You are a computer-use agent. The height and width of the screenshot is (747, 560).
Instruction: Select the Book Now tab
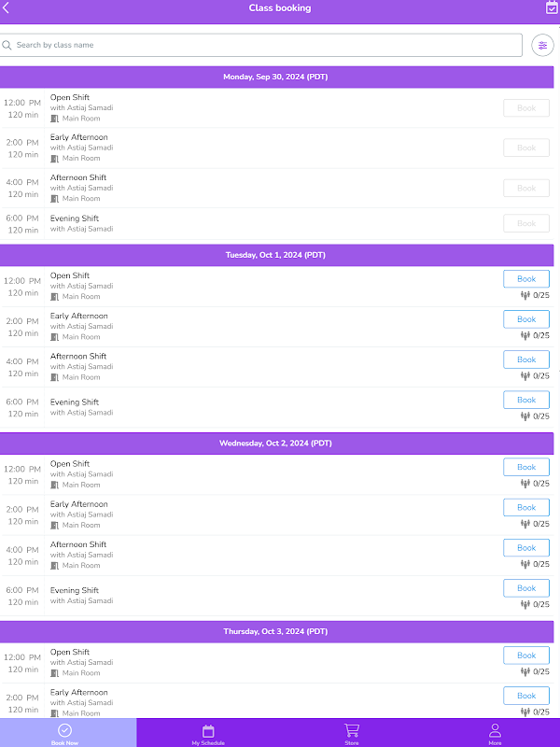(64, 733)
